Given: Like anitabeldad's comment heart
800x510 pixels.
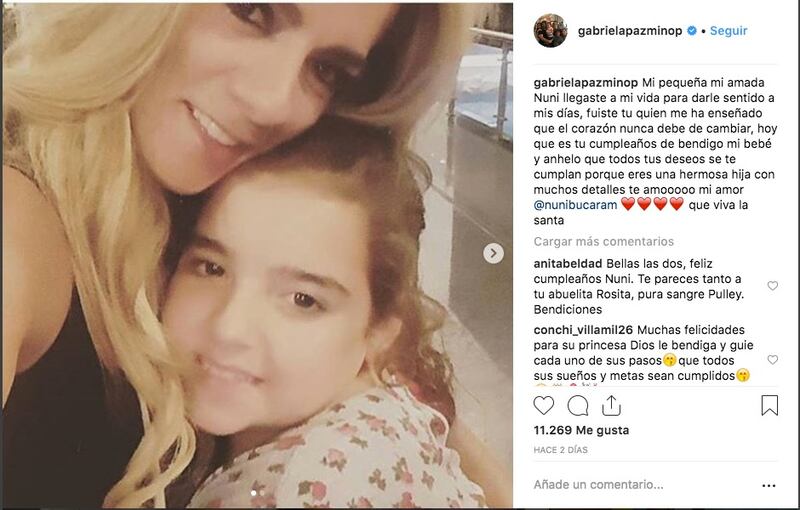Looking at the screenshot, I should click(x=772, y=286).
